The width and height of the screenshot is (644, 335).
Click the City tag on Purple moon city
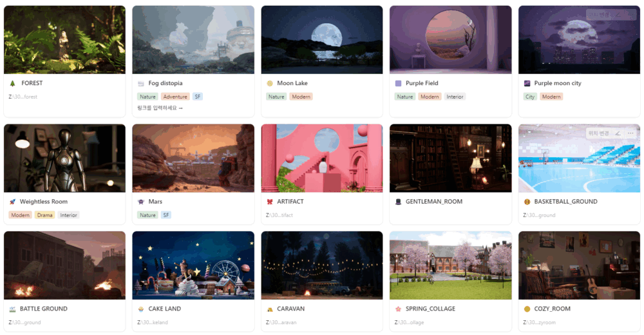point(530,97)
